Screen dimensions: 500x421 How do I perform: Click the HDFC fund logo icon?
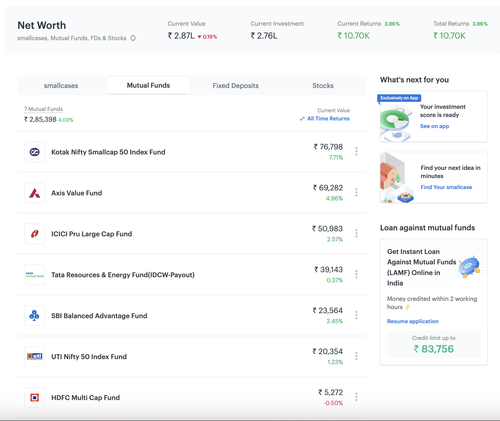click(x=35, y=398)
